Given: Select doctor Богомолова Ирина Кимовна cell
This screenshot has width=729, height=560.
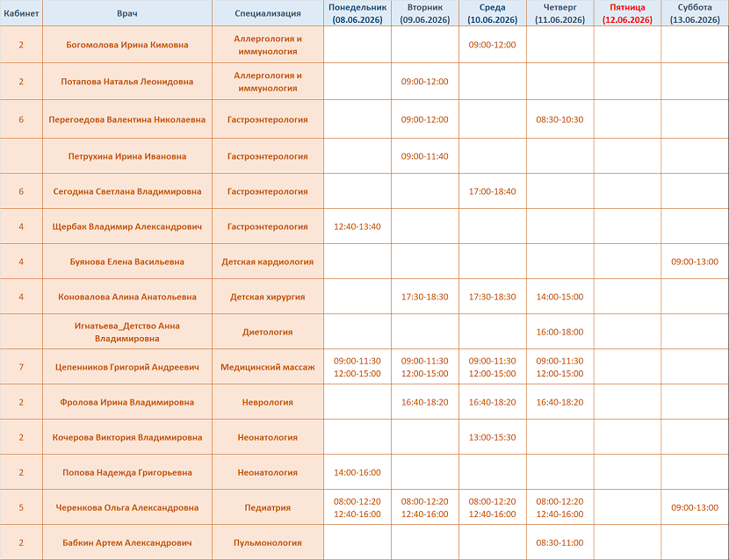Looking at the screenshot, I should pos(127,45).
